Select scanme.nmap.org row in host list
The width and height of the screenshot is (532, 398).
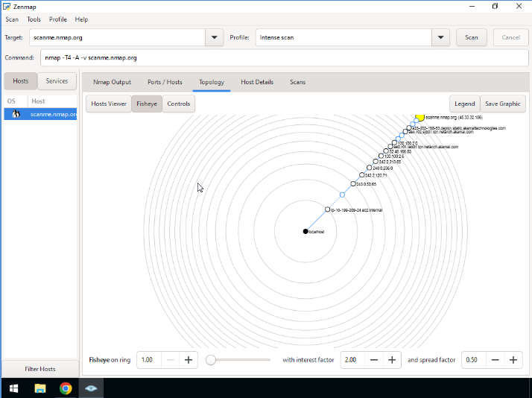click(40, 114)
